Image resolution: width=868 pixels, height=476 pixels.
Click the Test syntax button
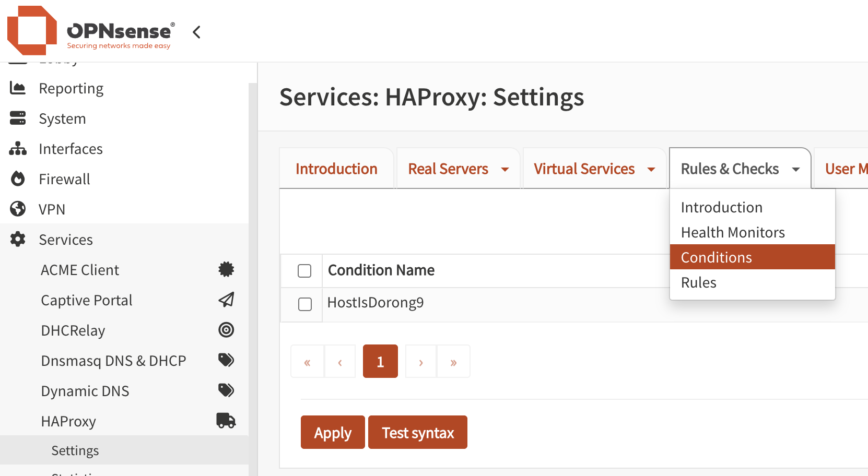tap(417, 433)
